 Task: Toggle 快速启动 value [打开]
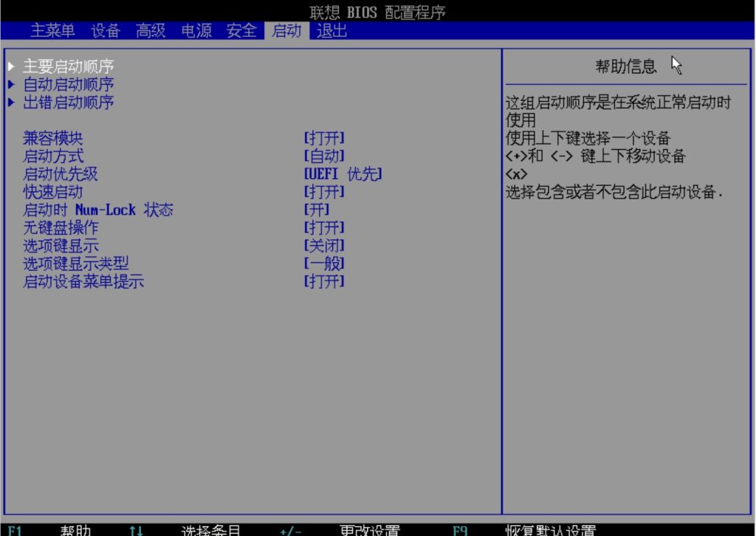pos(324,192)
